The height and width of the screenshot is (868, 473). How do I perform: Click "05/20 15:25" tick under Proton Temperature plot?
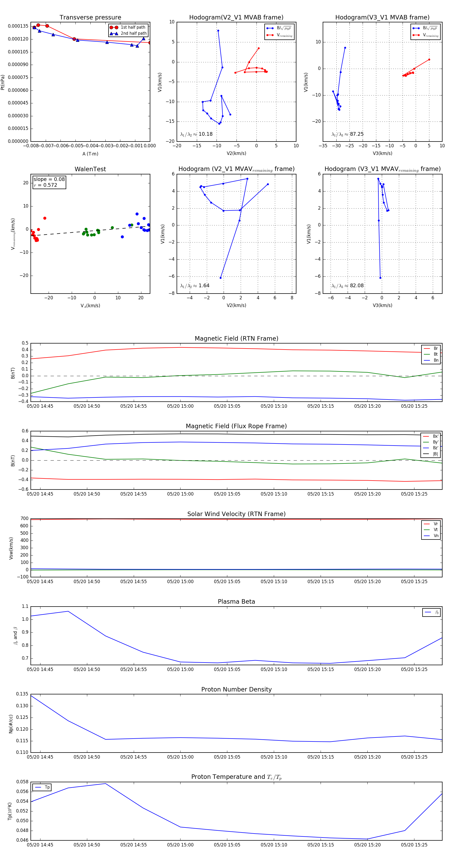click(414, 845)
